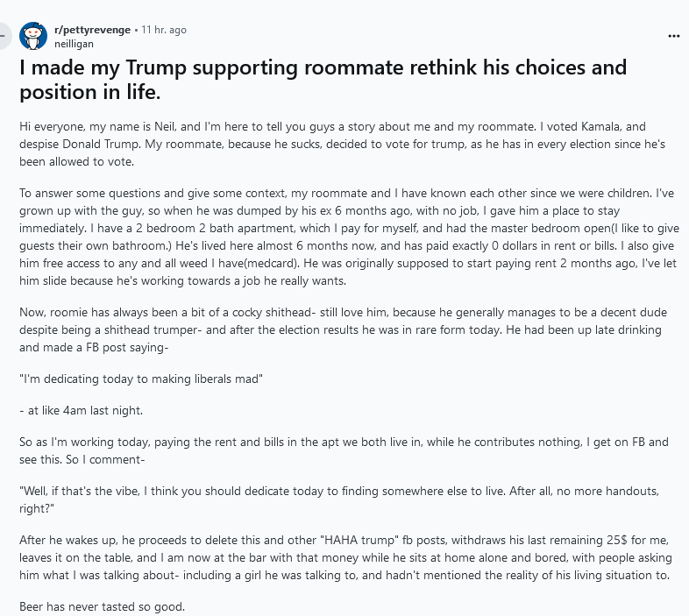Click the final line "Beer has never tasted so good."
The width and height of the screenshot is (689, 616).
(x=102, y=605)
